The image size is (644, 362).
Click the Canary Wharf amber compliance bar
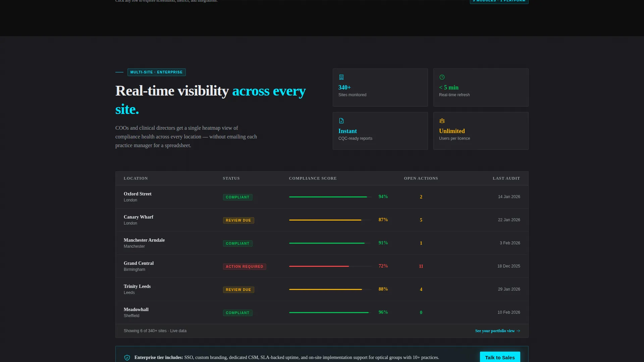[325, 220]
